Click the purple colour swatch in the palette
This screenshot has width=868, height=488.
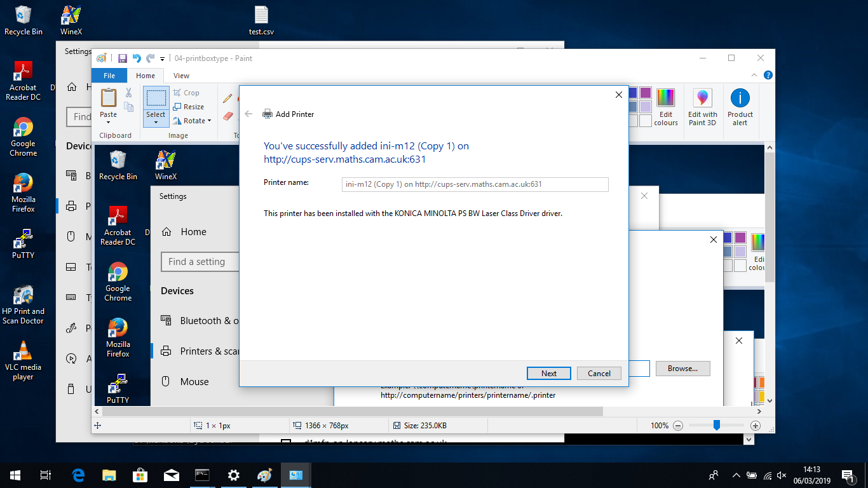click(x=645, y=93)
